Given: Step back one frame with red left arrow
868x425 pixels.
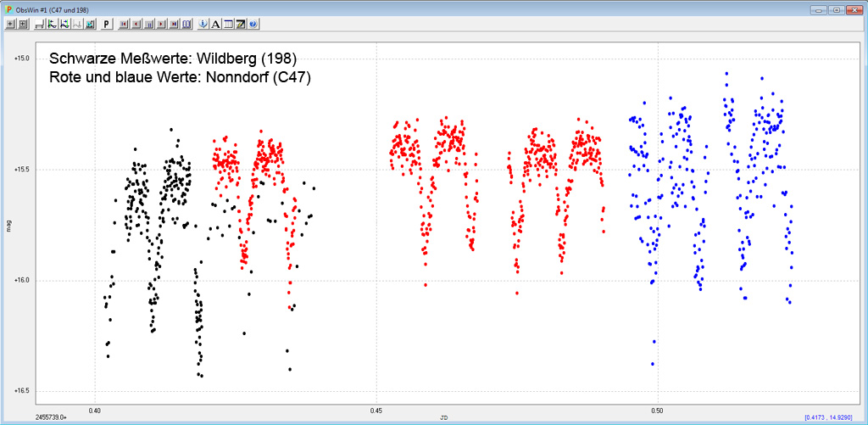Looking at the screenshot, I should [136, 24].
